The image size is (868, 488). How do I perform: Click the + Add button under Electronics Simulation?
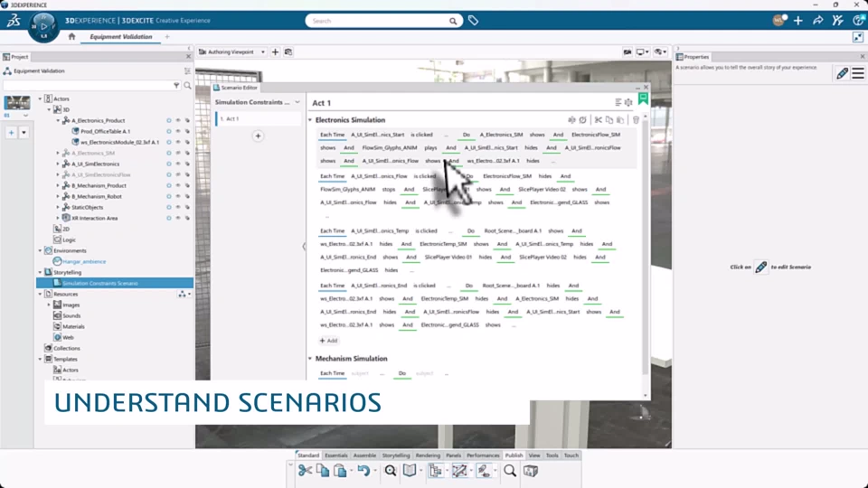[328, 341]
